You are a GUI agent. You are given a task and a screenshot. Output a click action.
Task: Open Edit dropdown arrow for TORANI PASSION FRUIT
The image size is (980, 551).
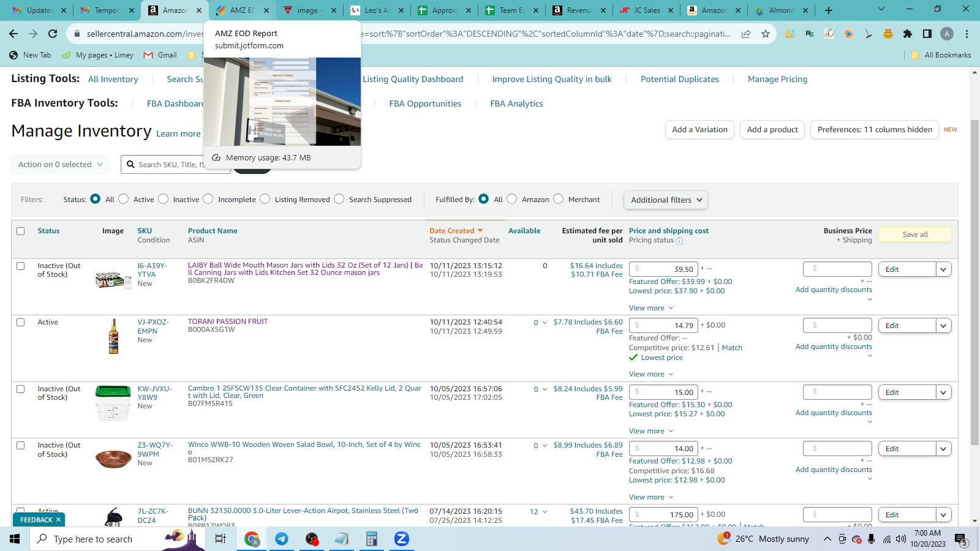point(944,326)
